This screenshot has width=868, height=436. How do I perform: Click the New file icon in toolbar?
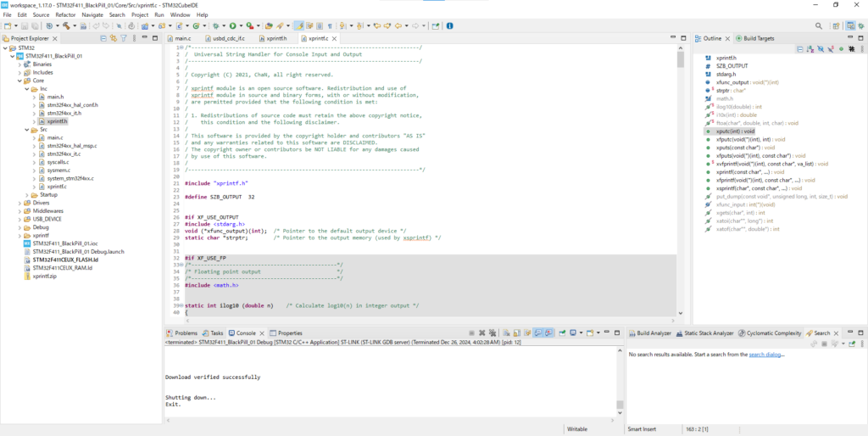[x=7, y=25]
